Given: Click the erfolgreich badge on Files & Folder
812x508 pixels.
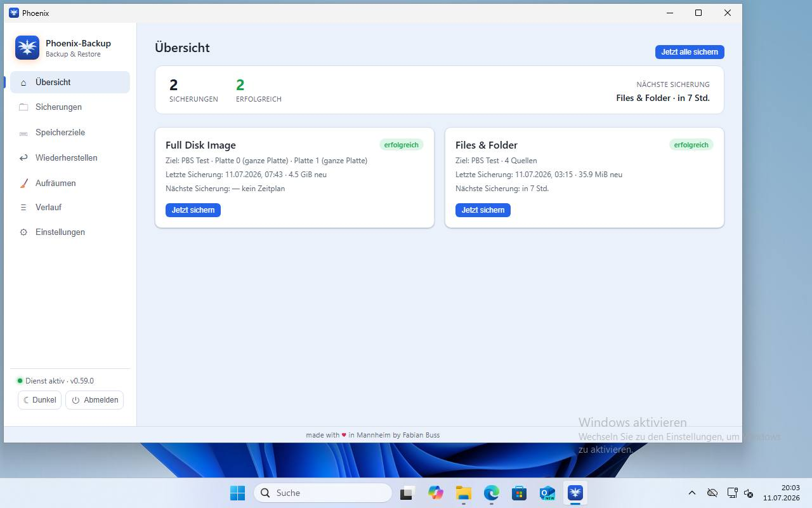Looking at the screenshot, I should coord(691,145).
